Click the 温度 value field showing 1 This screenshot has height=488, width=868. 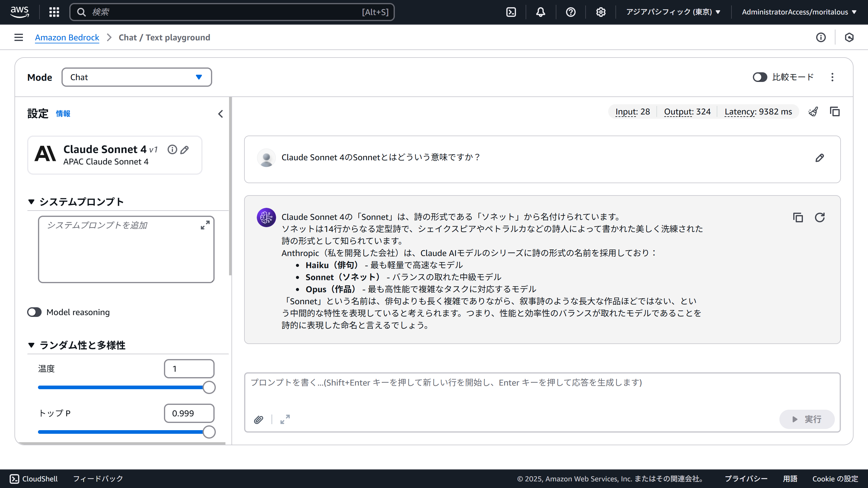189,369
